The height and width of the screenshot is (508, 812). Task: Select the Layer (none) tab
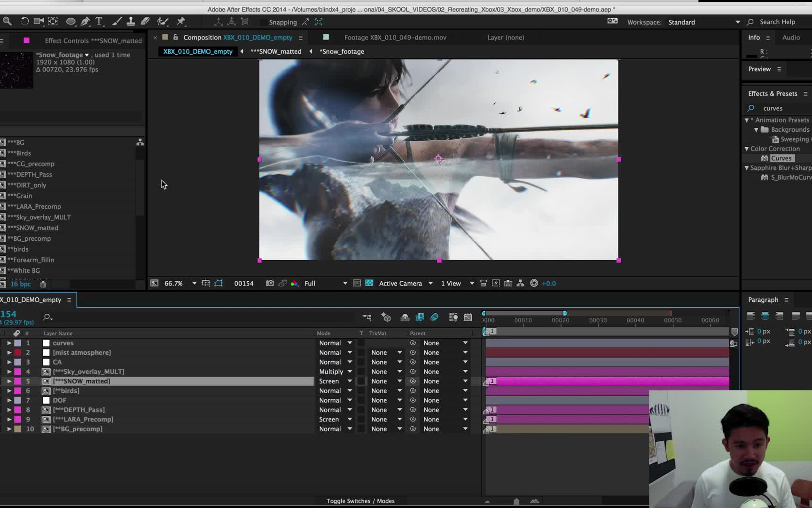tap(506, 37)
